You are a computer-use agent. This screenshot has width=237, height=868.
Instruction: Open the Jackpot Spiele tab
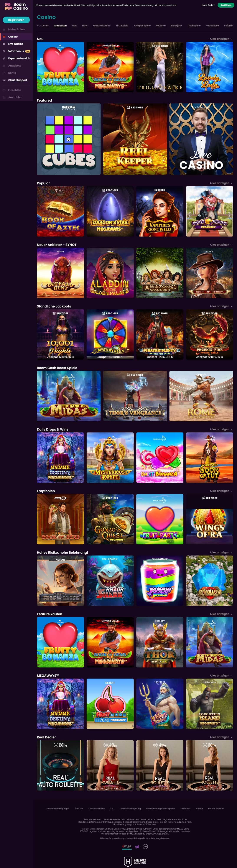(142, 26)
